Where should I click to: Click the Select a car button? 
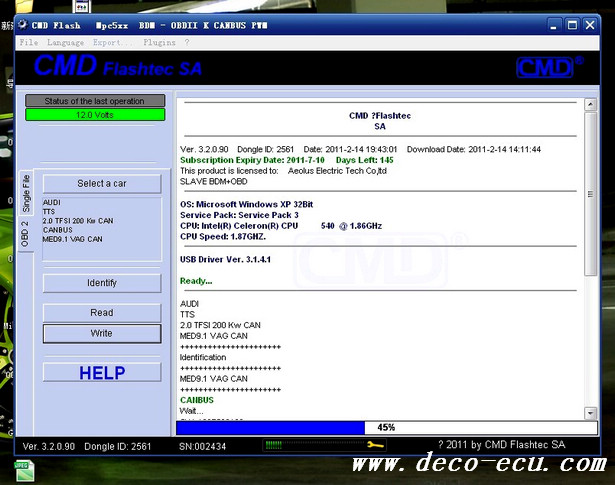[102, 183]
